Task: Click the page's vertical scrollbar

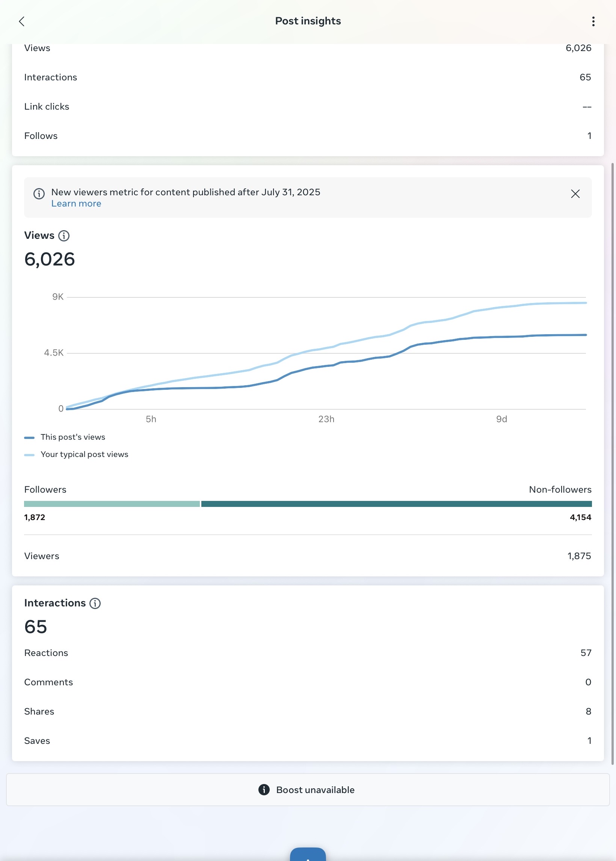Action: (x=612, y=463)
